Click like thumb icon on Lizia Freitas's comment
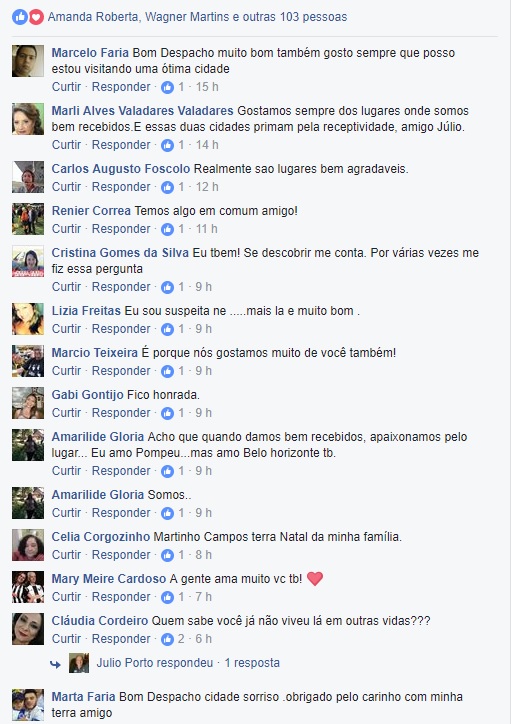The height and width of the screenshot is (724, 511). (x=168, y=329)
